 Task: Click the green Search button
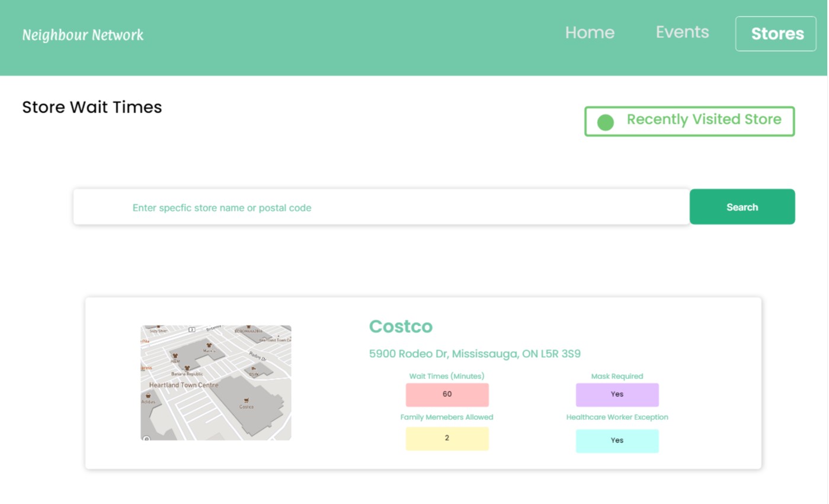(742, 207)
